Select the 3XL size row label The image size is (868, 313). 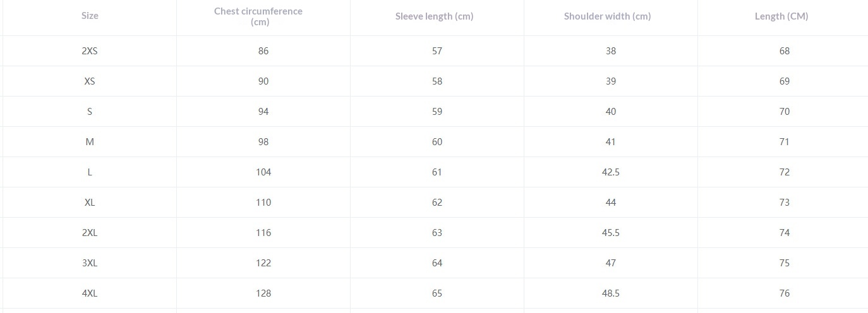point(90,263)
